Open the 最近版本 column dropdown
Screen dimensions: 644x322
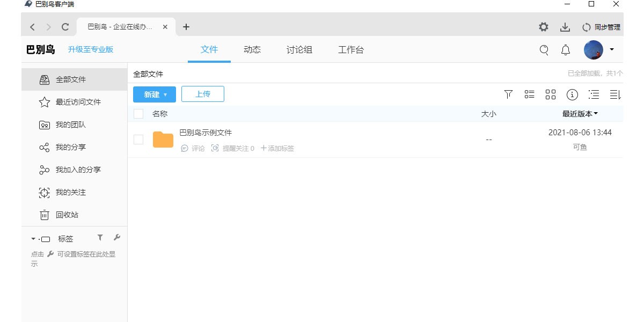580,114
